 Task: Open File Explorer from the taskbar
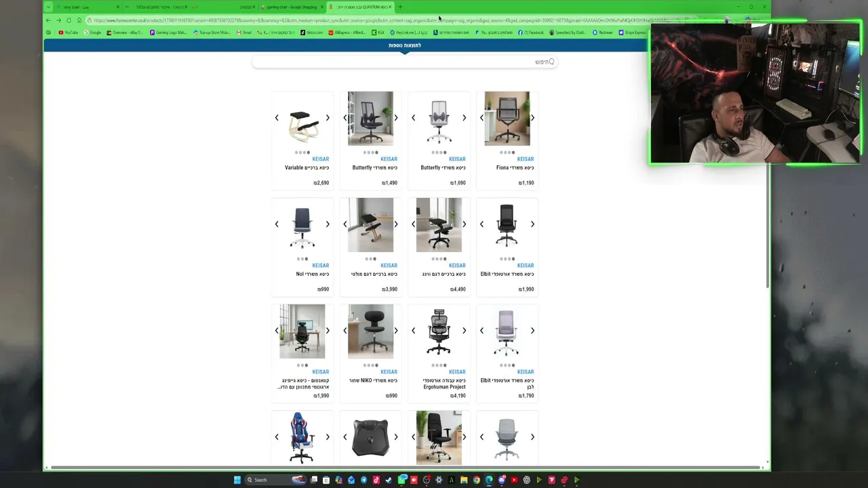(464, 480)
